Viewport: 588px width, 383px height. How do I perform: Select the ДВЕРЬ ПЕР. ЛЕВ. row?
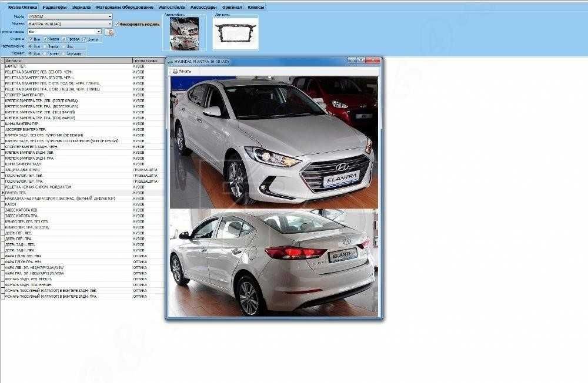[x=84, y=233]
